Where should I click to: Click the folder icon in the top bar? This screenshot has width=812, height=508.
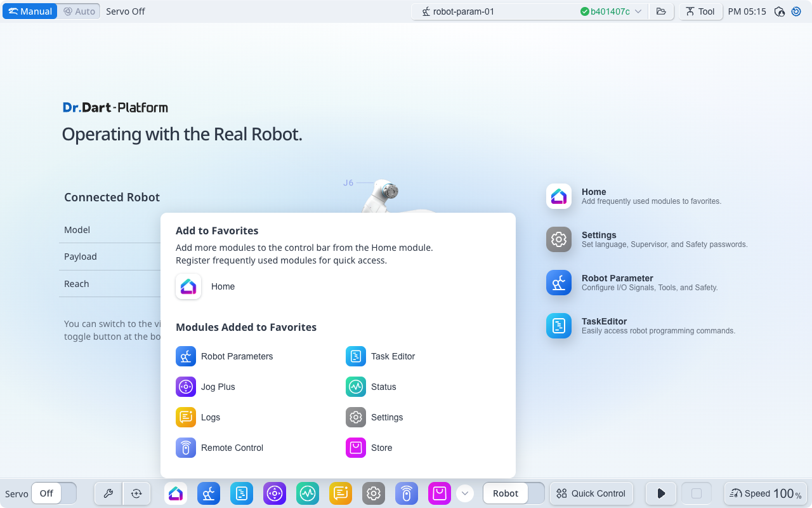[661, 11]
